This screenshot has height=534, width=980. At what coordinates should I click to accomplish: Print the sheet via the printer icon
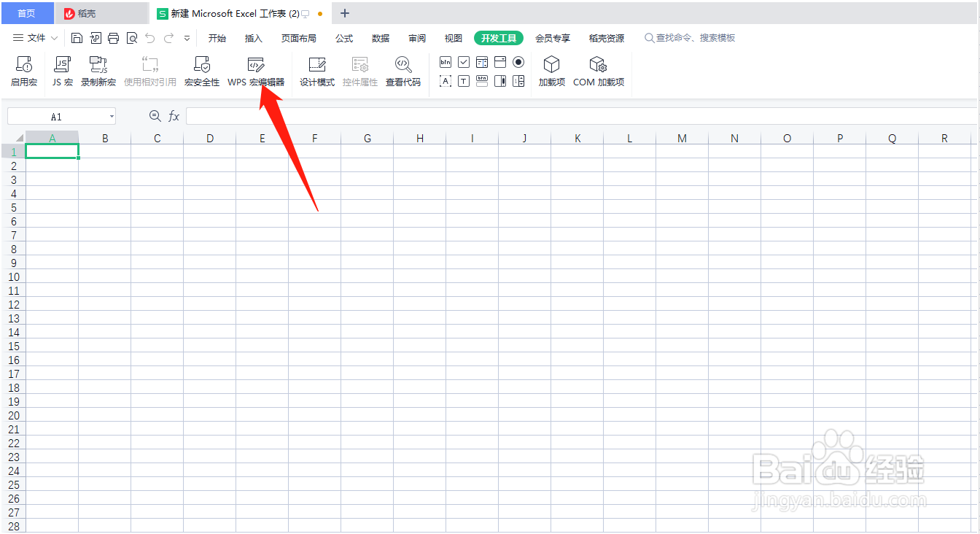point(113,38)
